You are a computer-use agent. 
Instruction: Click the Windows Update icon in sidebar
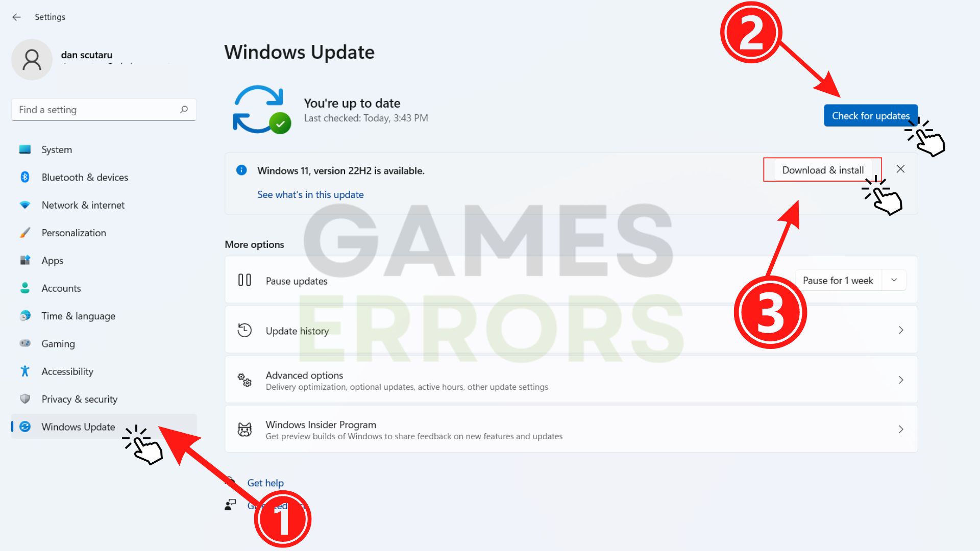[x=24, y=427]
